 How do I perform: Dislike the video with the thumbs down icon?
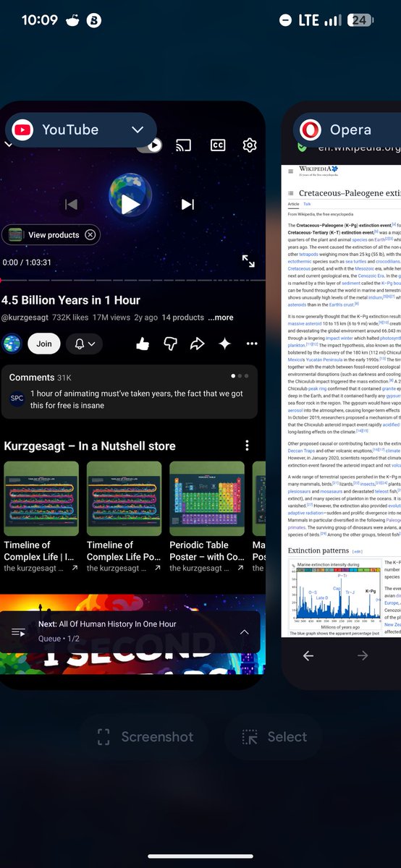click(170, 344)
